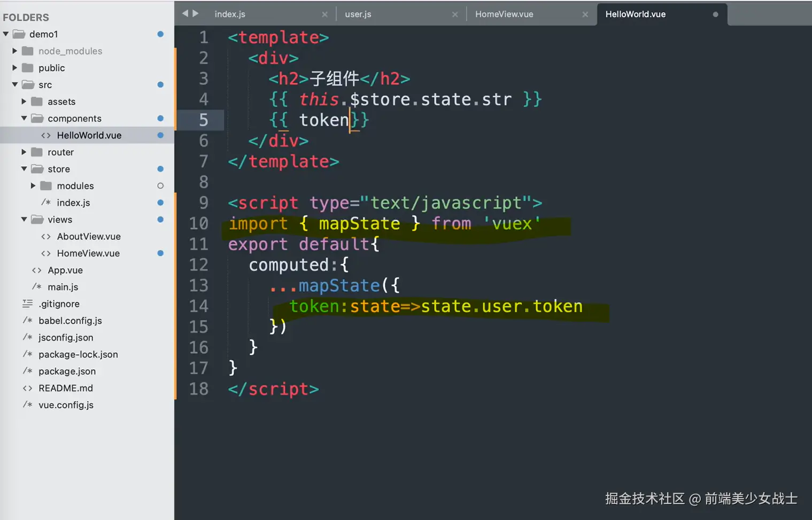The height and width of the screenshot is (520, 812).
Task: Go to next tab with right arrow
Action: coord(196,13)
